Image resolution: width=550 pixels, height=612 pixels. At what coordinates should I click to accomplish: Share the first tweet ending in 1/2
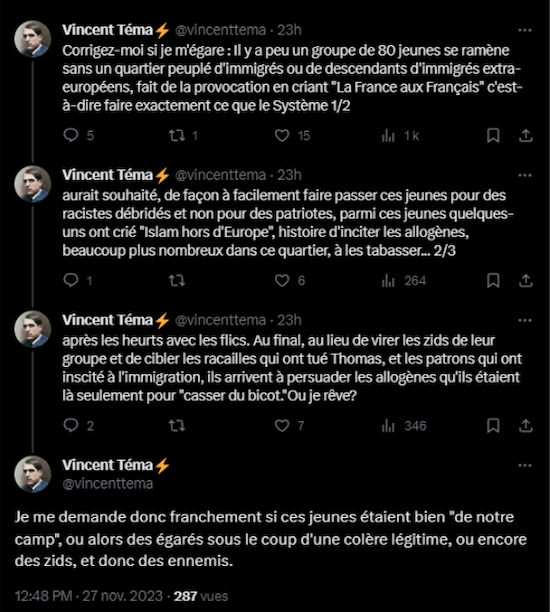coord(526,135)
